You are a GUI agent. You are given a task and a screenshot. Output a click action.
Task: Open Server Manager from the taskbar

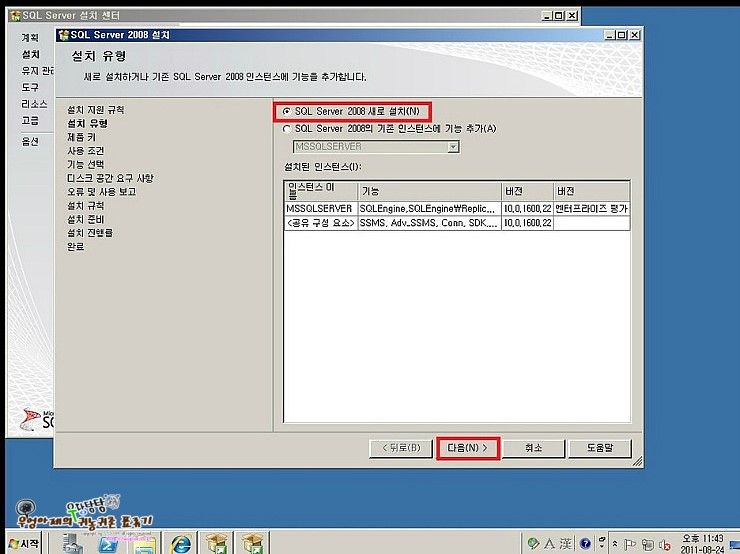click(73, 544)
